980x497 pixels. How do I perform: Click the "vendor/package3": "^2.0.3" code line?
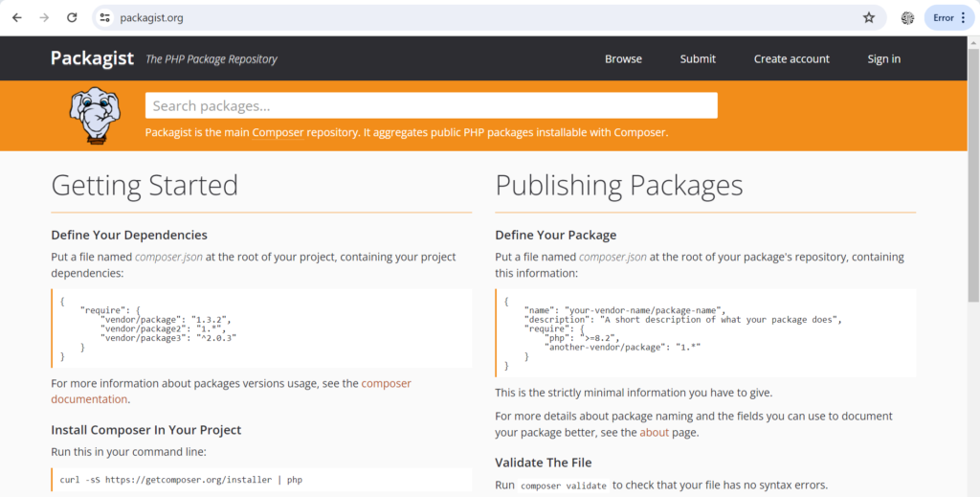pyautogui.click(x=168, y=337)
